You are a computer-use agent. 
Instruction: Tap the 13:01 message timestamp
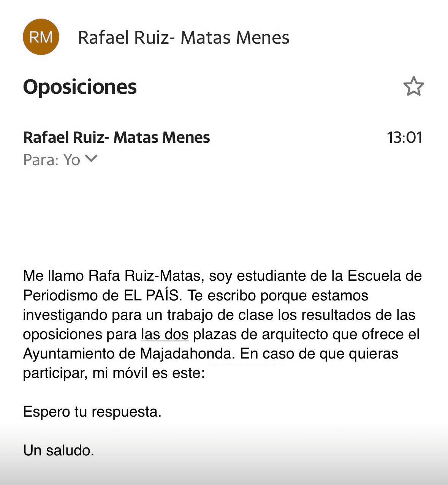click(x=405, y=137)
